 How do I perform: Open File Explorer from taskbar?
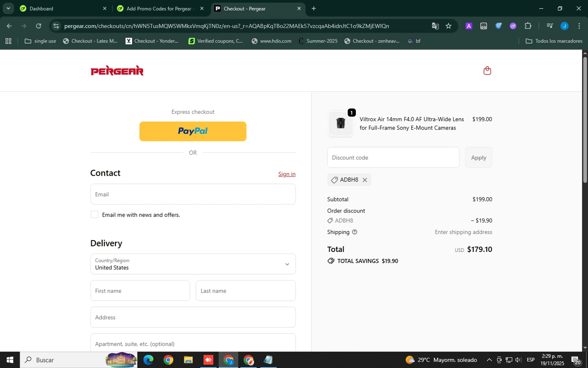click(x=188, y=360)
